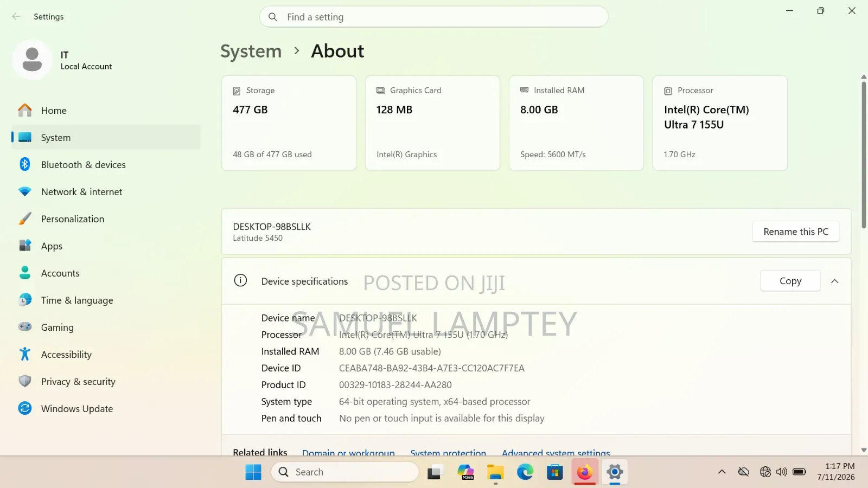Screen dimensions: 868x488
Task: Open Microsoft Edge from taskbar
Action: click(x=525, y=472)
